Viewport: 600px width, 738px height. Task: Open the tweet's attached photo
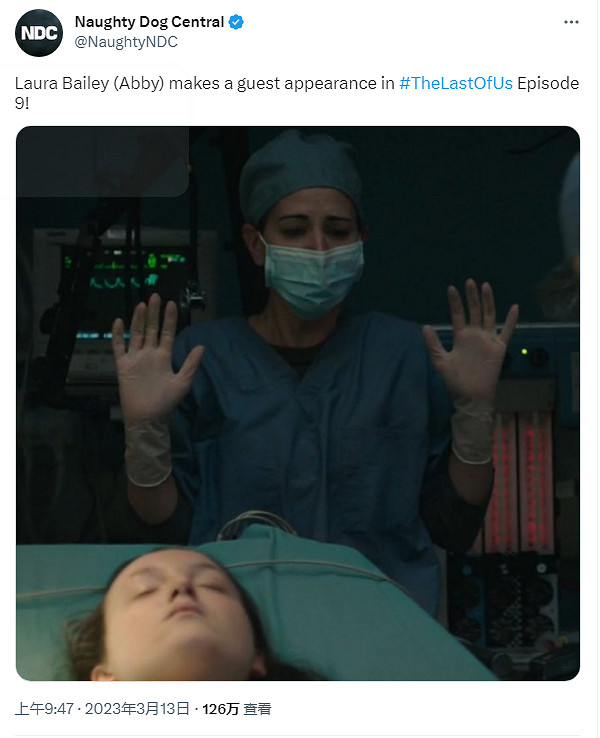(298, 403)
